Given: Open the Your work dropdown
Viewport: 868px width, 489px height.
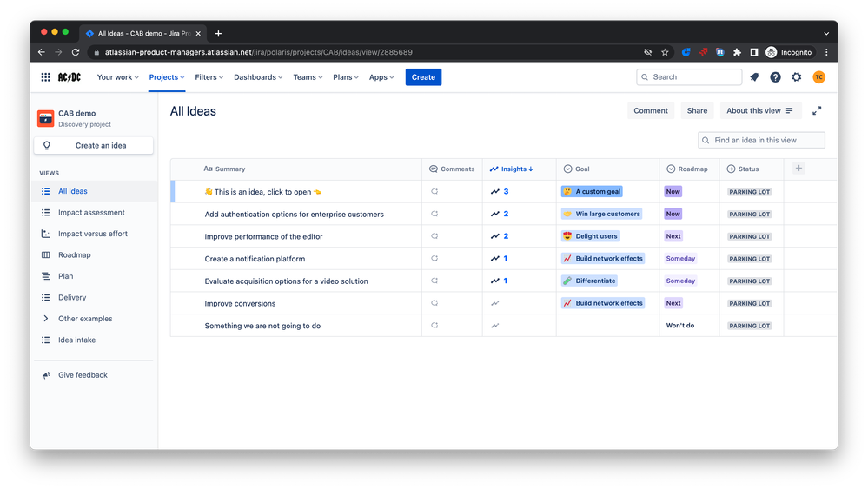Looking at the screenshot, I should tap(117, 77).
